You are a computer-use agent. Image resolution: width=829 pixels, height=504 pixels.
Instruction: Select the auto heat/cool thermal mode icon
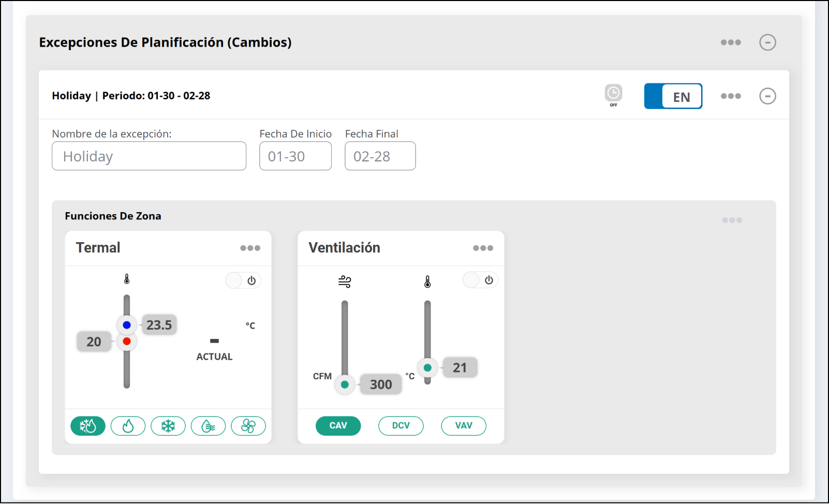tap(88, 426)
